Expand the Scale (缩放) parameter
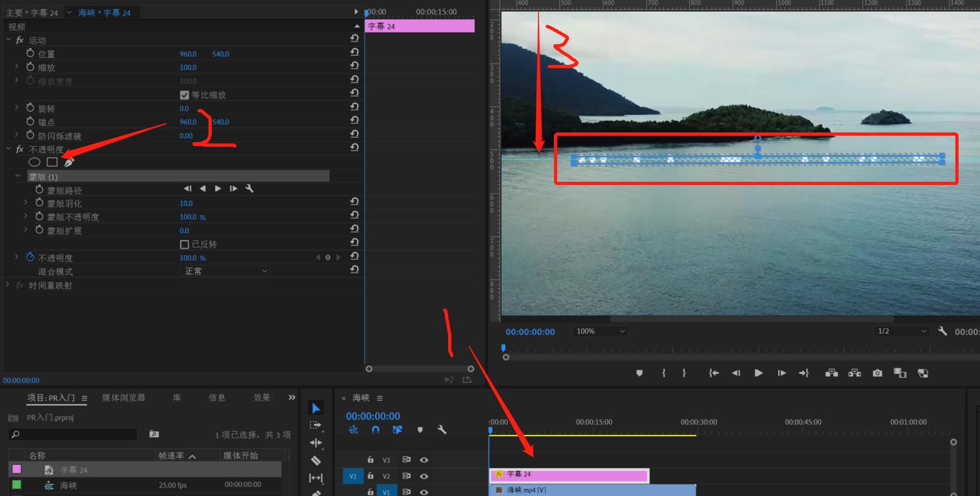980x496 pixels. click(16, 67)
